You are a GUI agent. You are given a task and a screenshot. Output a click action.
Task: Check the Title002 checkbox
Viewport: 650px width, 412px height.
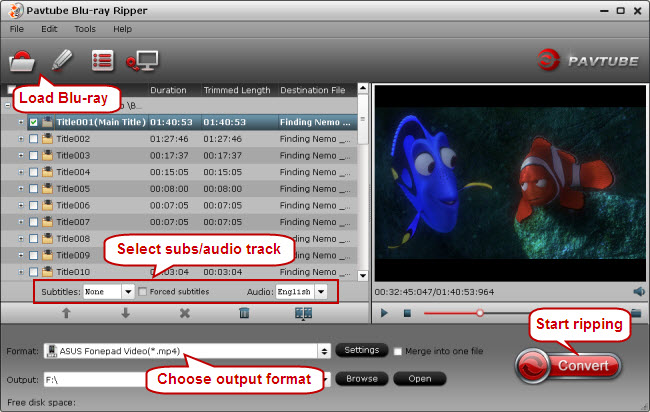[x=34, y=139]
